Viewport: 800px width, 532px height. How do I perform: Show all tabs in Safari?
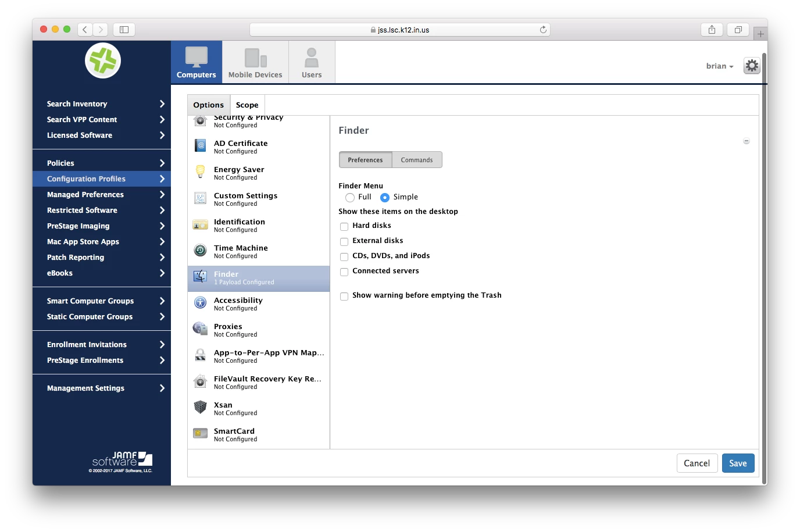tap(738, 30)
